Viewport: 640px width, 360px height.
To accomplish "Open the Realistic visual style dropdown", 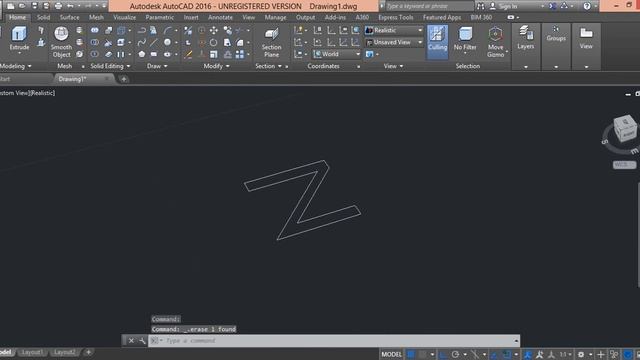I will tap(394, 30).
